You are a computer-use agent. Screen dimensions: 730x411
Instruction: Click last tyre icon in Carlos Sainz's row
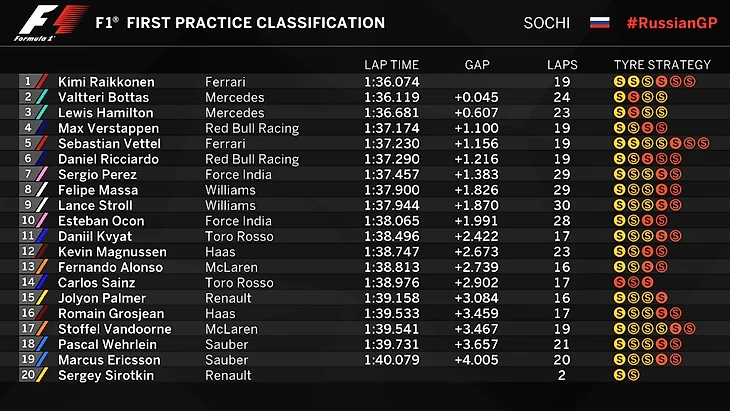tap(647, 283)
